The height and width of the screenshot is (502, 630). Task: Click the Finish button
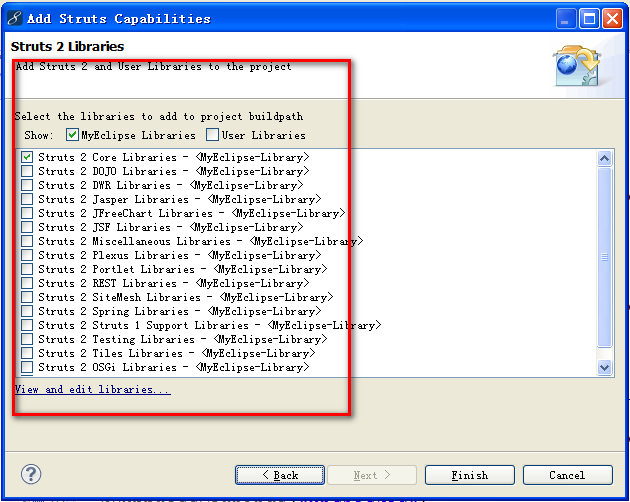click(470, 475)
